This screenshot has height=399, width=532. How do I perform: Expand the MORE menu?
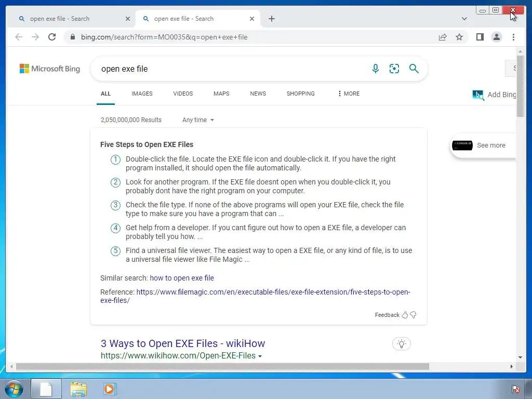coord(349,94)
